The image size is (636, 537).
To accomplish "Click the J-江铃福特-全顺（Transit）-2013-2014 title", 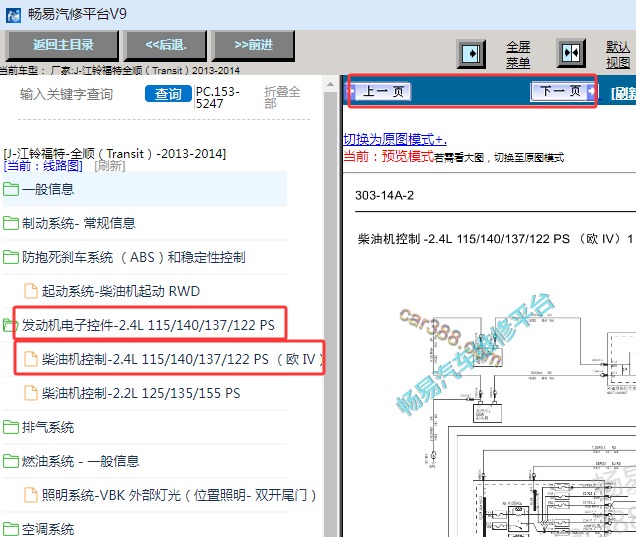I will [x=115, y=154].
